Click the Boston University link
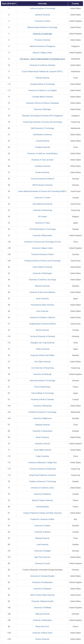Viewport: 84px width, 644px height. [x=42, y=639]
